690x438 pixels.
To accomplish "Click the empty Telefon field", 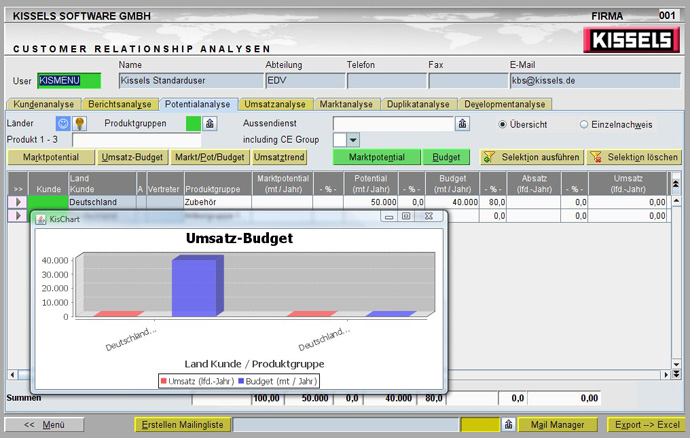I will pos(387,81).
